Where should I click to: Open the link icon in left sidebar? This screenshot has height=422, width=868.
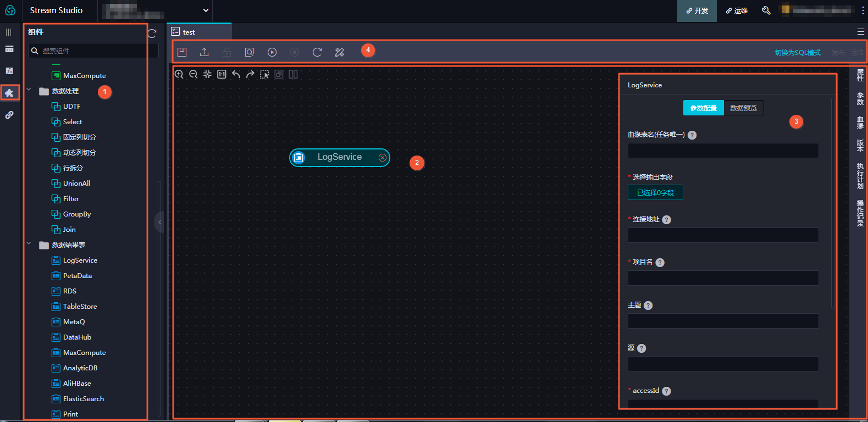[9, 115]
